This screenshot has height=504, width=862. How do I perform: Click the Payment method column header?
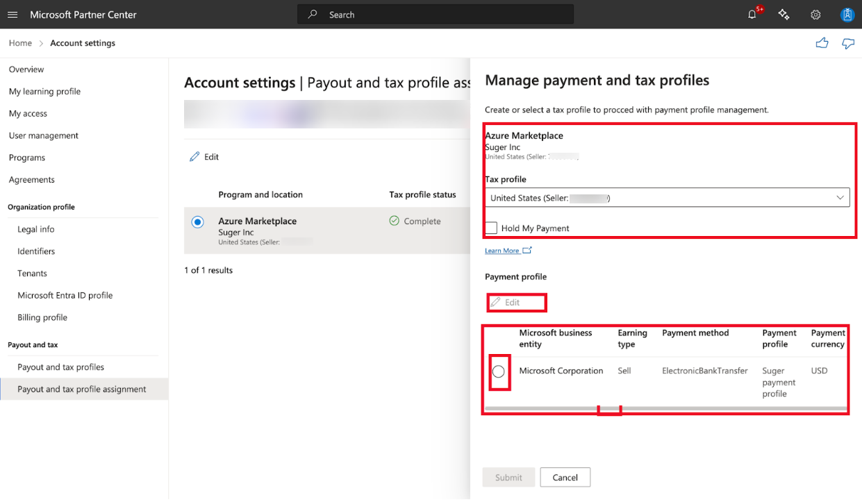[695, 333]
